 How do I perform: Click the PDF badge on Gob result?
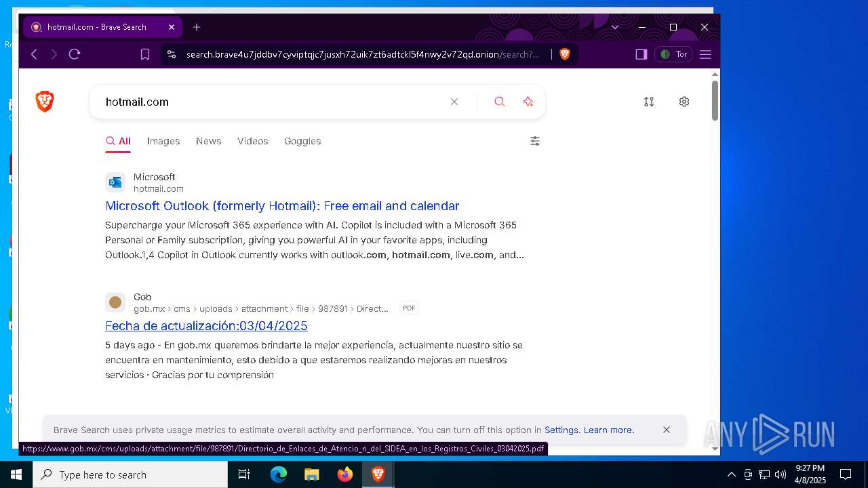[409, 308]
